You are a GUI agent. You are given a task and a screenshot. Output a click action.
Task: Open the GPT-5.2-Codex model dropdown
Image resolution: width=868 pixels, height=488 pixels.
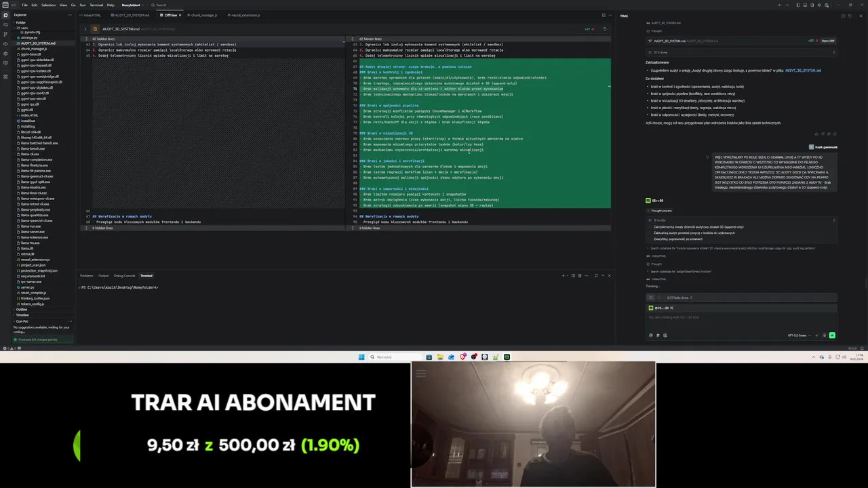click(799, 335)
